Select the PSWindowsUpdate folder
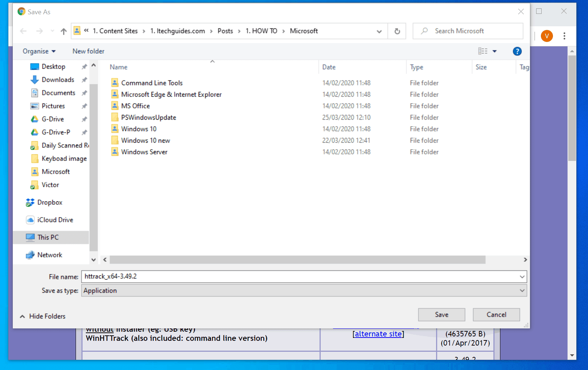The height and width of the screenshot is (370, 588). pyautogui.click(x=149, y=117)
